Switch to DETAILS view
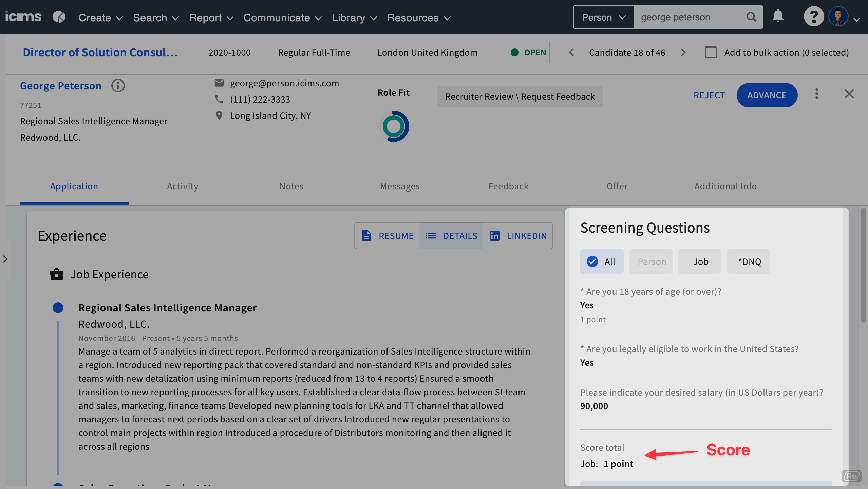Screen dimensions: 868x489 [451, 236]
